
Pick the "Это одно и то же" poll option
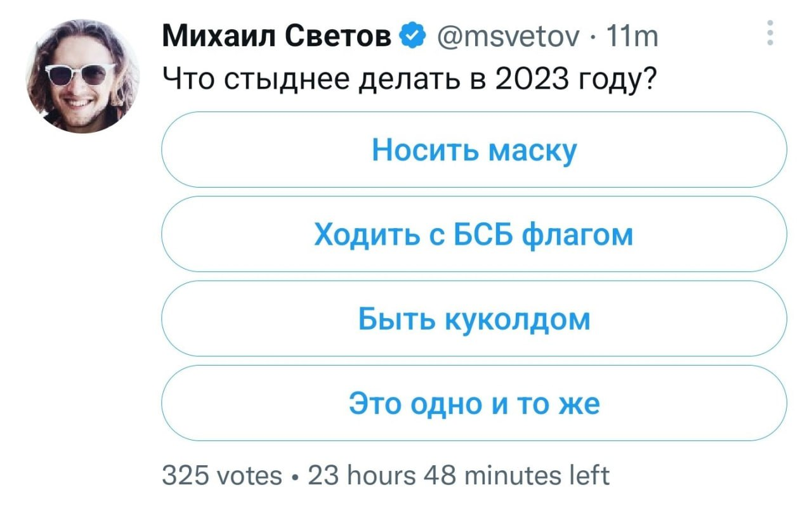pos(474,403)
